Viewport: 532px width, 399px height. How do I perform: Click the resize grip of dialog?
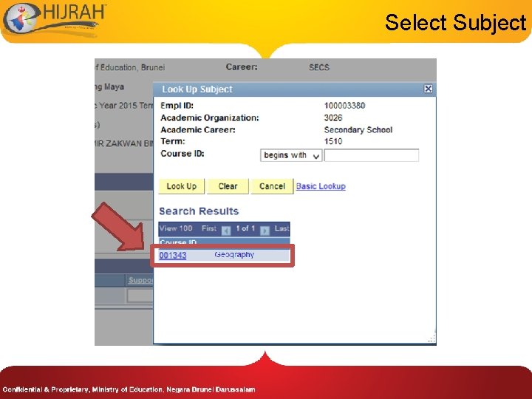coord(432,338)
